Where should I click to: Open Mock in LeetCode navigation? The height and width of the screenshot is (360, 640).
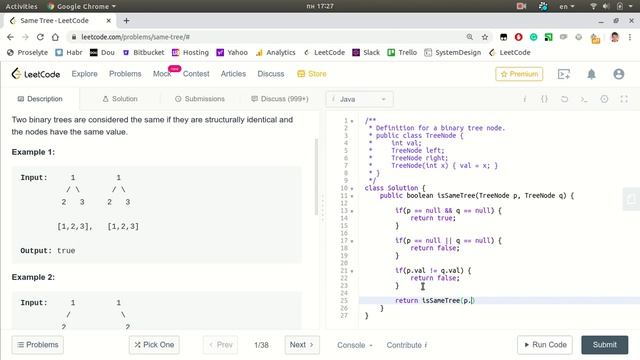click(162, 74)
